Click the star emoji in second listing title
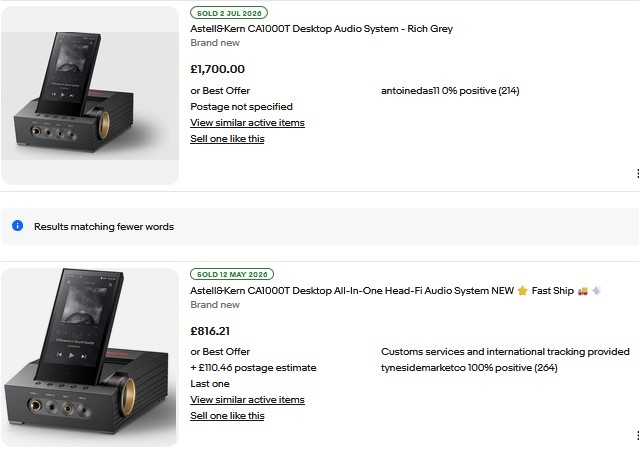 point(522,290)
